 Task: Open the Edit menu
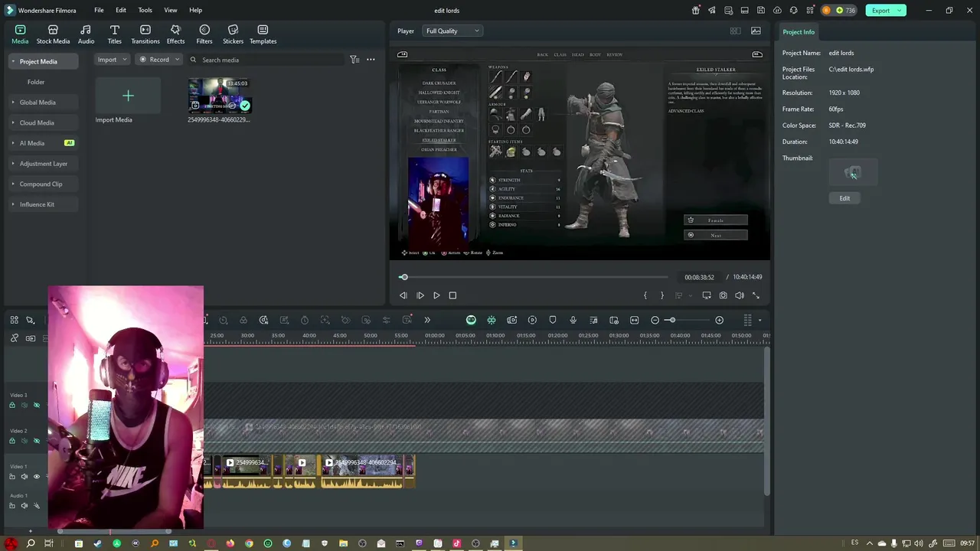click(121, 10)
